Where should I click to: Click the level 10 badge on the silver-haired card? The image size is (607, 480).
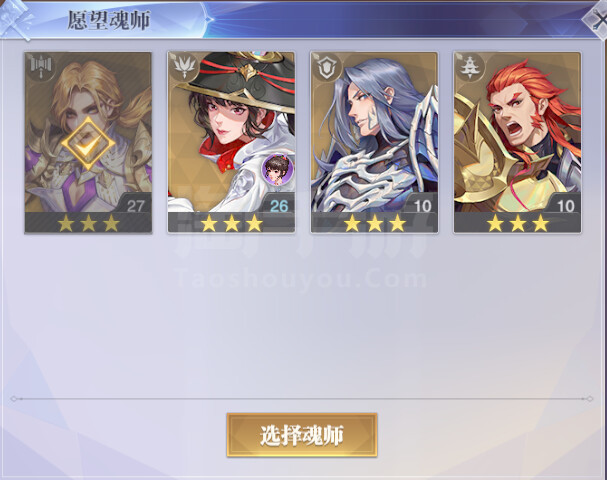422,205
